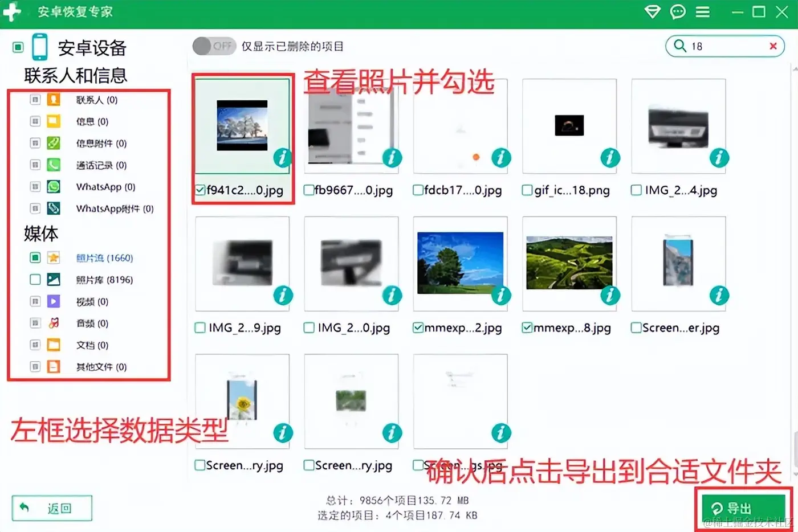The image size is (798, 532).
Task: Show info for Screen...er.jpg thumbnail
Action: 719,295
